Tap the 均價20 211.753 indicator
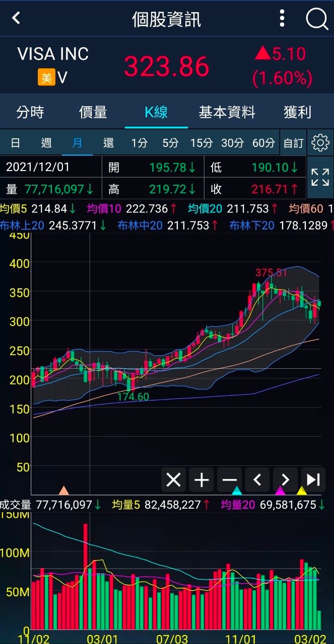This screenshot has height=644, width=334. tap(233, 208)
